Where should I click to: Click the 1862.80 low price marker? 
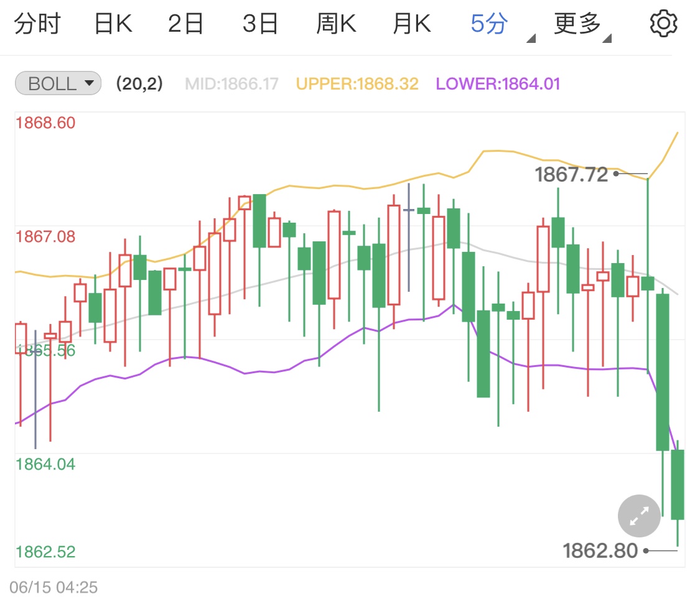pos(600,550)
